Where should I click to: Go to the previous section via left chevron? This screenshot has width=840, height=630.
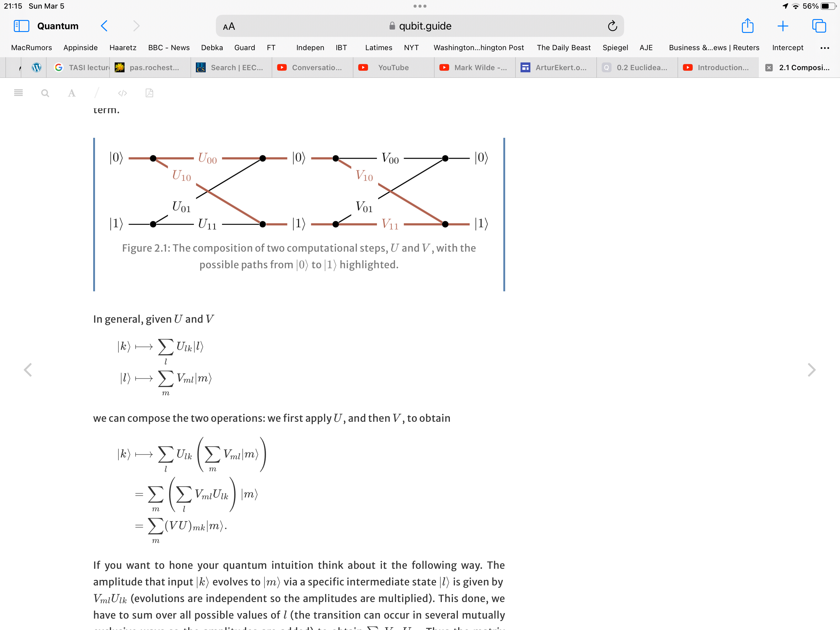[x=28, y=370]
